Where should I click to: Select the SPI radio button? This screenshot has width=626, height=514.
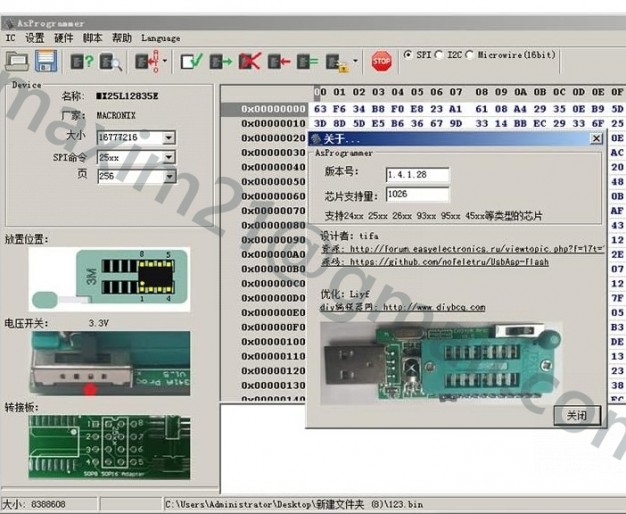(408, 55)
